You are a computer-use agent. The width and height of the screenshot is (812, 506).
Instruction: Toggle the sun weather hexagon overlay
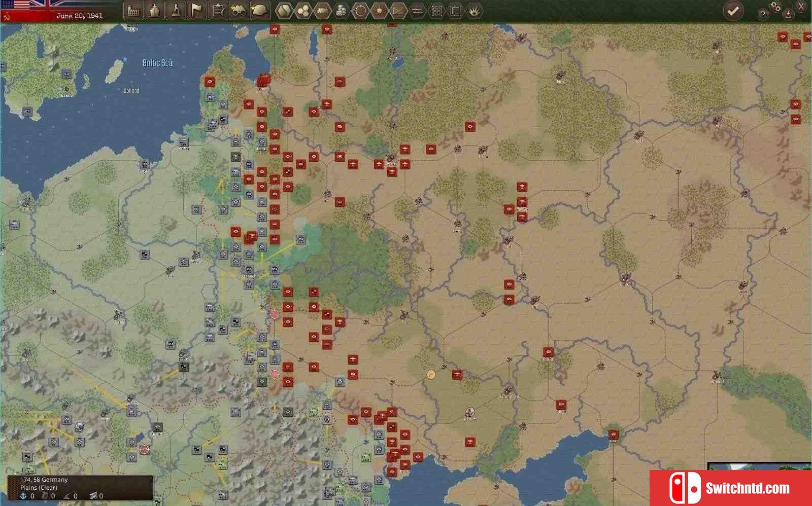(379, 11)
